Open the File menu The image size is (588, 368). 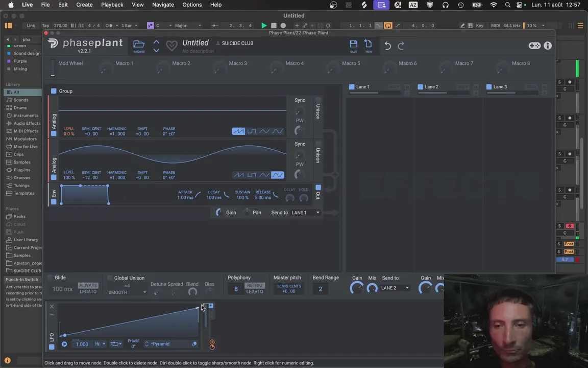pyautogui.click(x=45, y=5)
